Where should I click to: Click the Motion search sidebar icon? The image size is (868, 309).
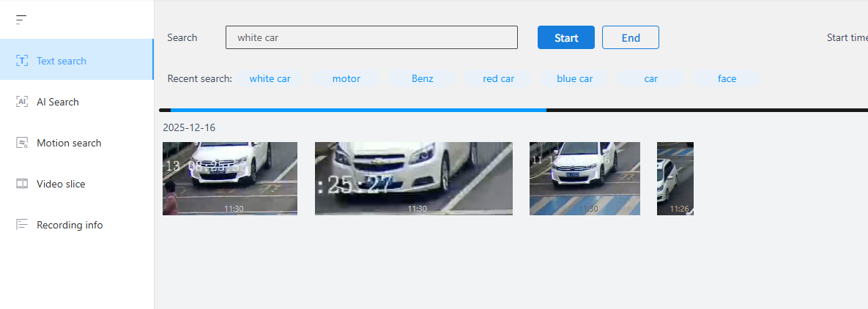click(22, 143)
